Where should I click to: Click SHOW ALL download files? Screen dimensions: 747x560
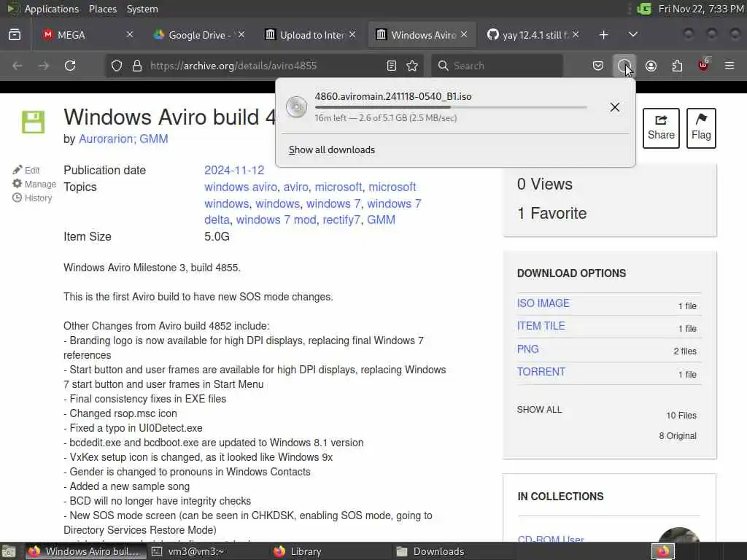pyautogui.click(x=539, y=410)
